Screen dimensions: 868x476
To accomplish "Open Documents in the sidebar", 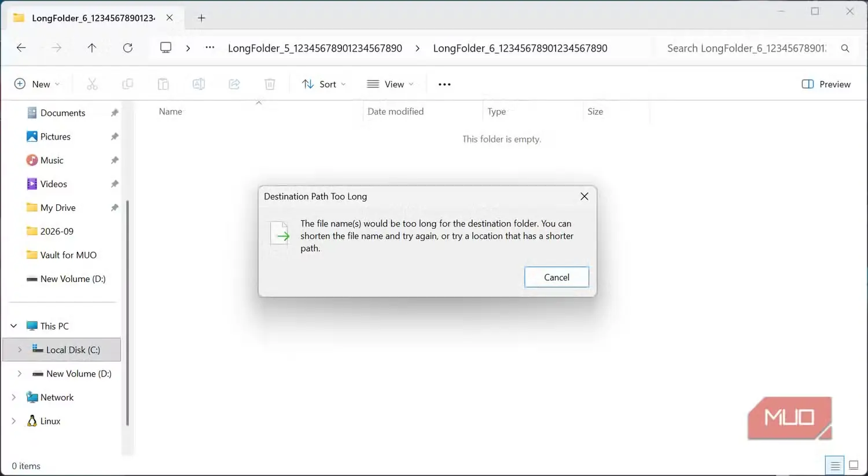I will pos(63,113).
